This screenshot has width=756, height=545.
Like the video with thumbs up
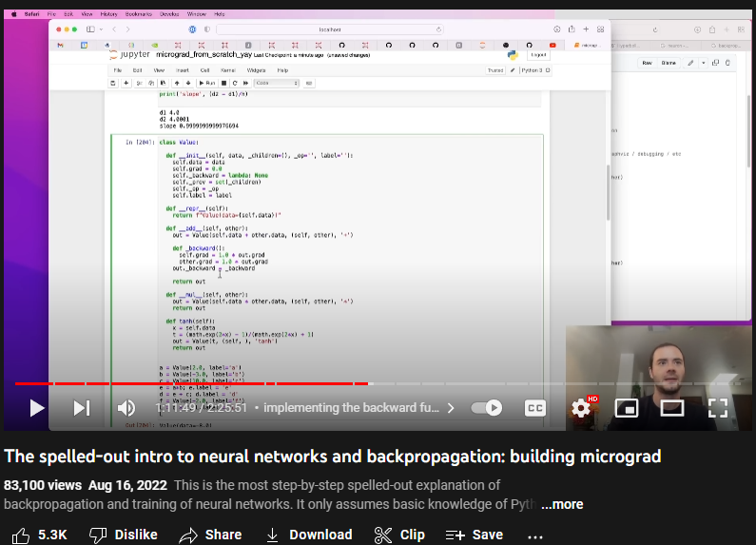coord(40,535)
